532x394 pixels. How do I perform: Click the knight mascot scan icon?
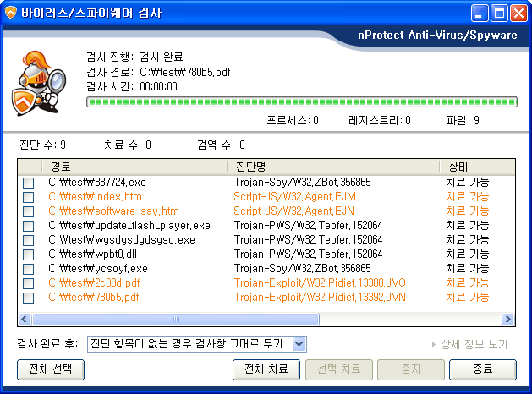[x=38, y=83]
